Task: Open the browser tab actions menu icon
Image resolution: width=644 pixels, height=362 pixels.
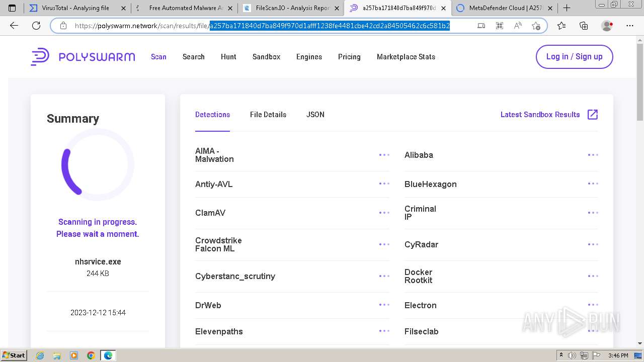Action: click(12, 8)
